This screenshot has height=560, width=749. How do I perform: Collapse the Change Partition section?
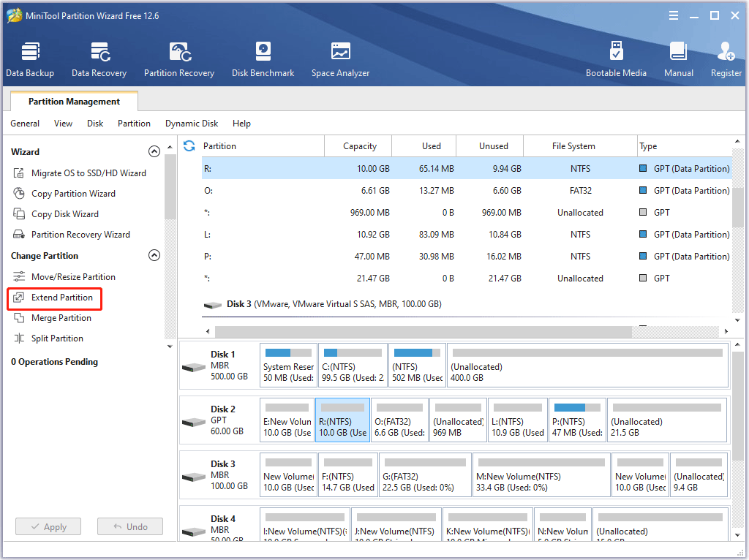pyautogui.click(x=154, y=255)
